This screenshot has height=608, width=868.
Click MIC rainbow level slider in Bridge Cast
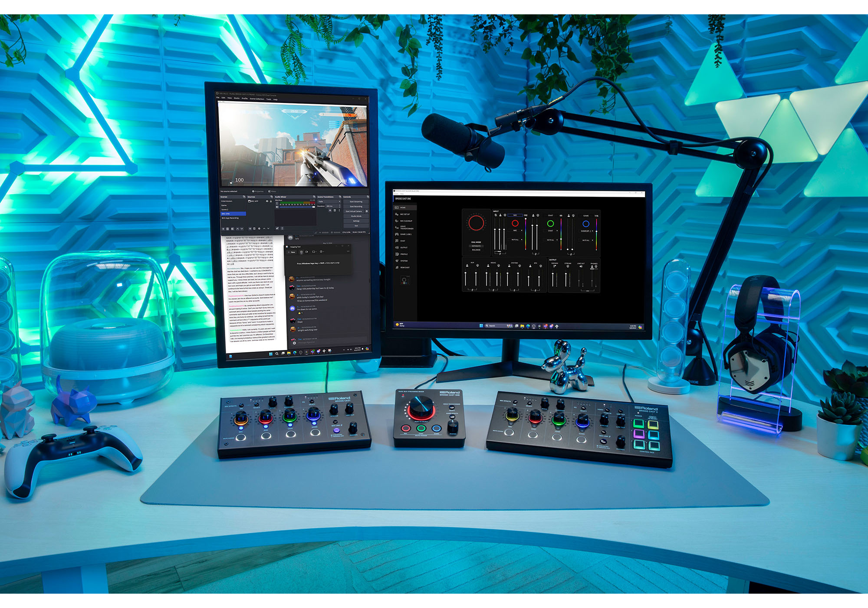(526, 234)
